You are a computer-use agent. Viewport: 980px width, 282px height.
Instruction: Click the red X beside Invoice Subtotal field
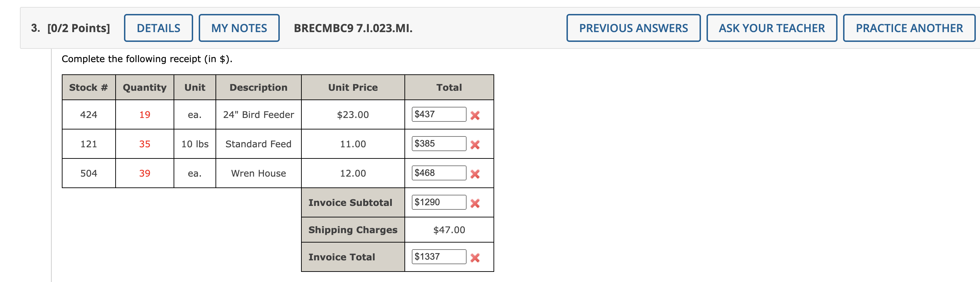[474, 203]
